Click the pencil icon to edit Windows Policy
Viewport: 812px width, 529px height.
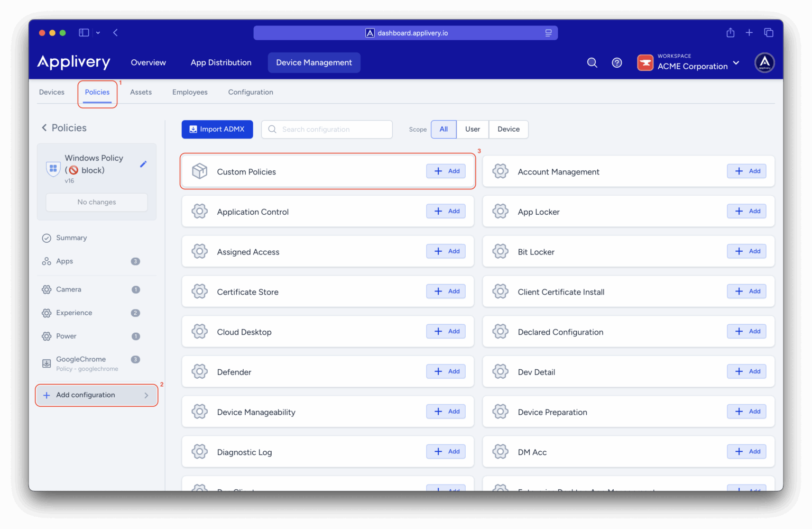coord(143,164)
